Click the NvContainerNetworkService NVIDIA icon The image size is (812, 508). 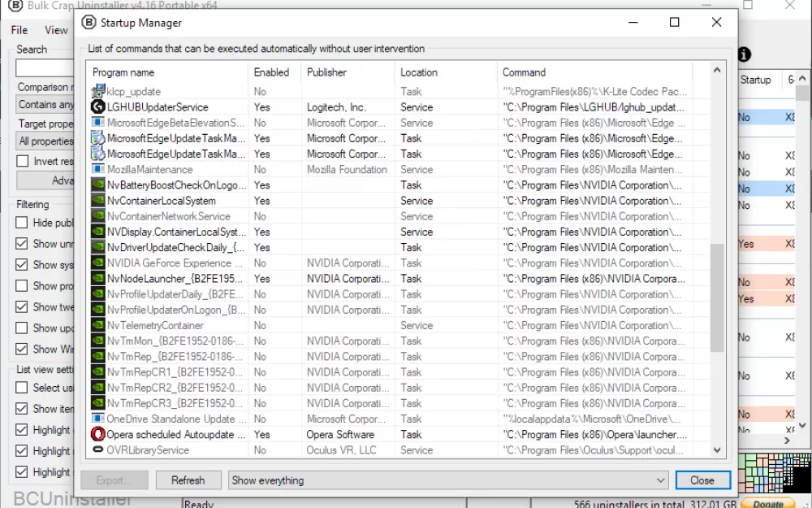coord(98,215)
